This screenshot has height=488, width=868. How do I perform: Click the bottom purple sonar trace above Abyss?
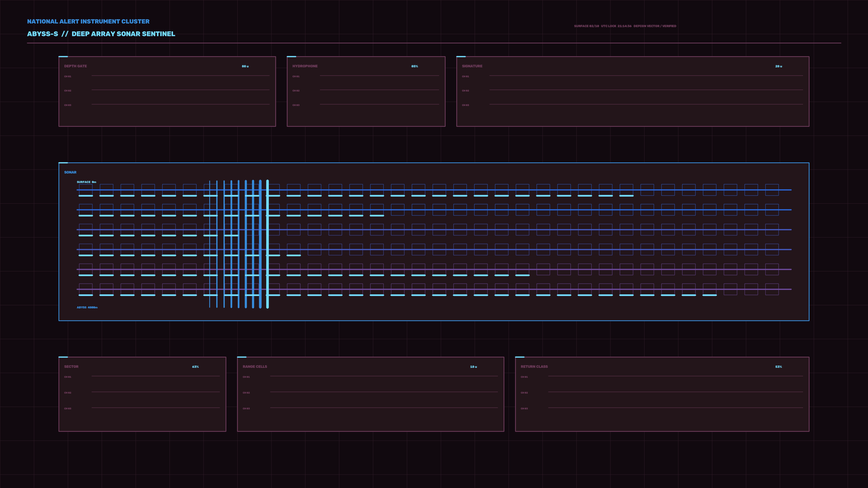pos(434,289)
